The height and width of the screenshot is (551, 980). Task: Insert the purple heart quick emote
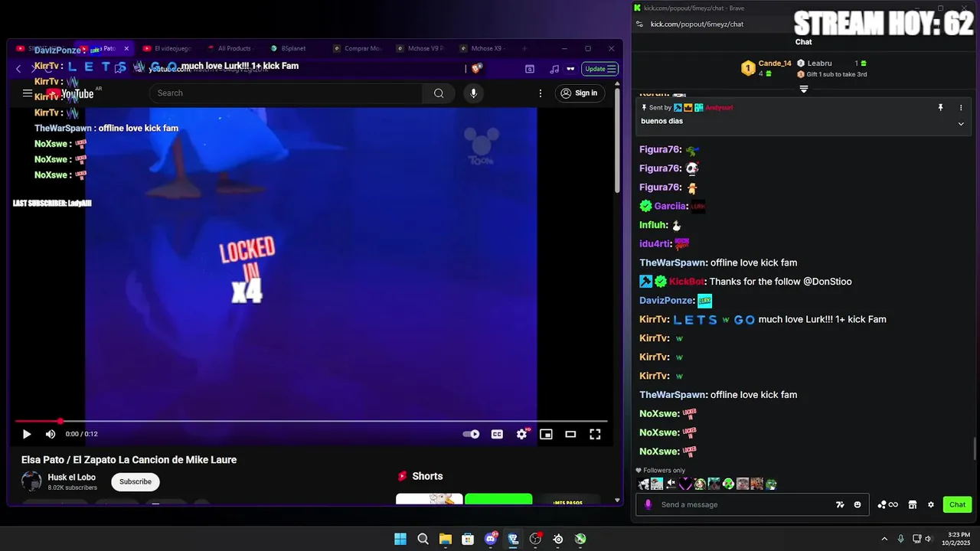685,484
